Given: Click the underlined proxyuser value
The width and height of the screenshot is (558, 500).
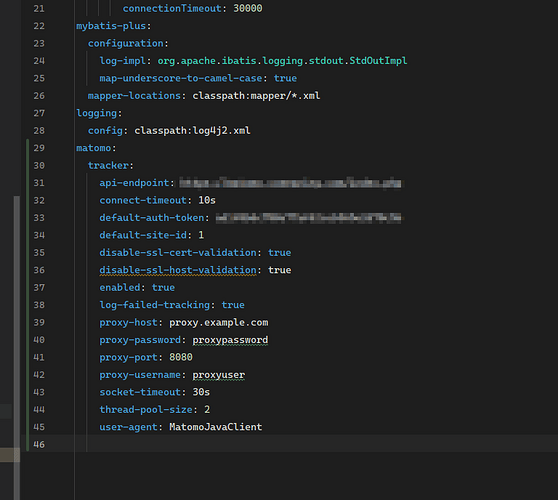Looking at the screenshot, I should click(219, 375).
